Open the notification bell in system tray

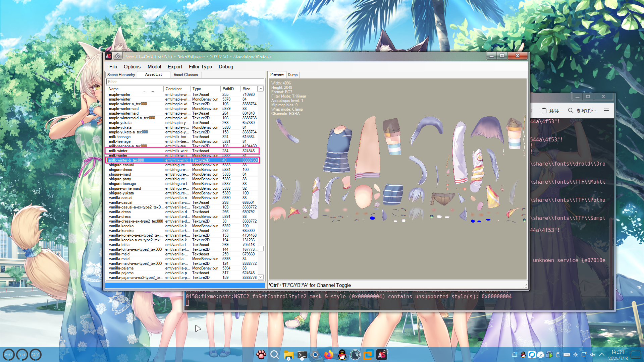[x=515, y=355]
